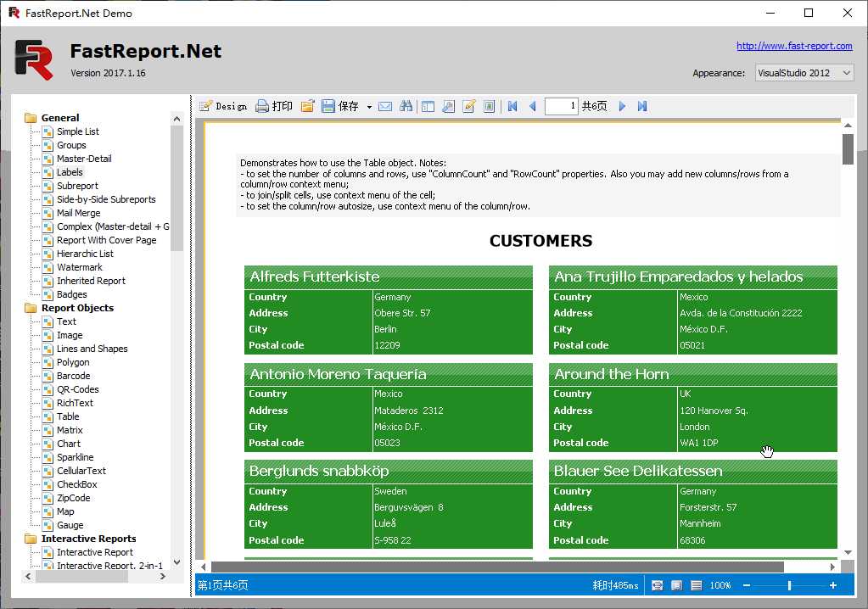Open the Lines and Shapes demo
The height and width of the screenshot is (609, 868).
tap(92, 349)
